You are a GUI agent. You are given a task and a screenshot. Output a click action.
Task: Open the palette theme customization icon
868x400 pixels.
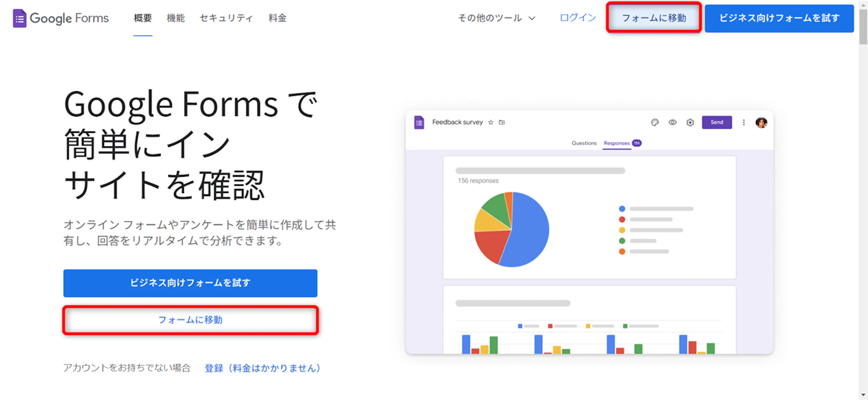[655, 123]
